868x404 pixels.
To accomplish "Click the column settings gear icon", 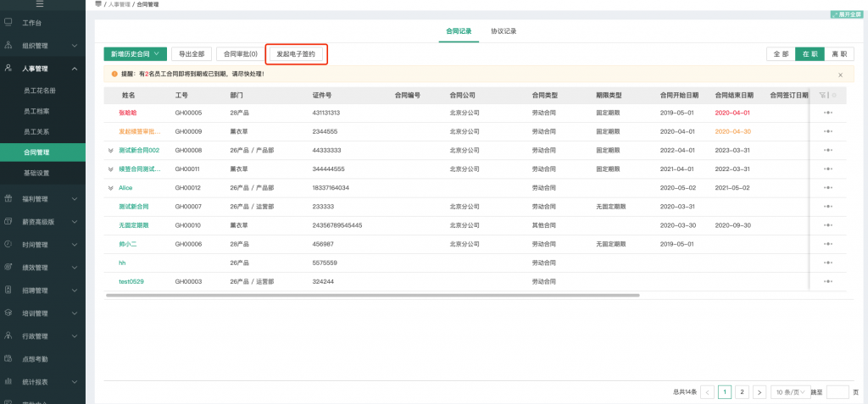I will pos(834,95).
